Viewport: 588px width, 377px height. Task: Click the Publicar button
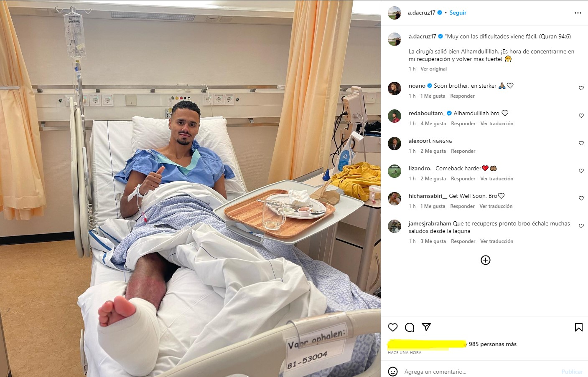click(x=572, y=372)
